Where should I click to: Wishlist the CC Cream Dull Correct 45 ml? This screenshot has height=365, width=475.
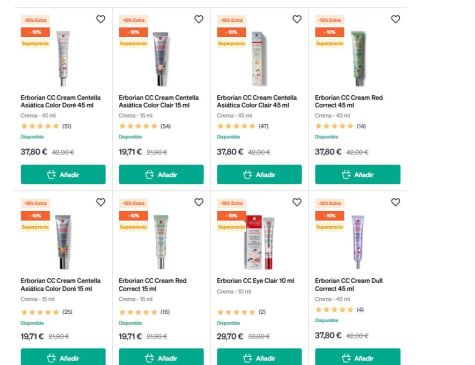(x=395, y=202)
